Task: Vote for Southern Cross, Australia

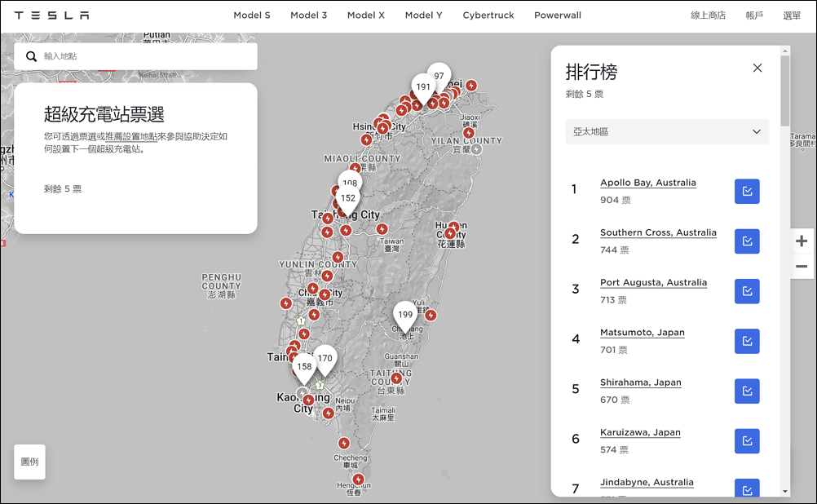Action: (747, 241)
